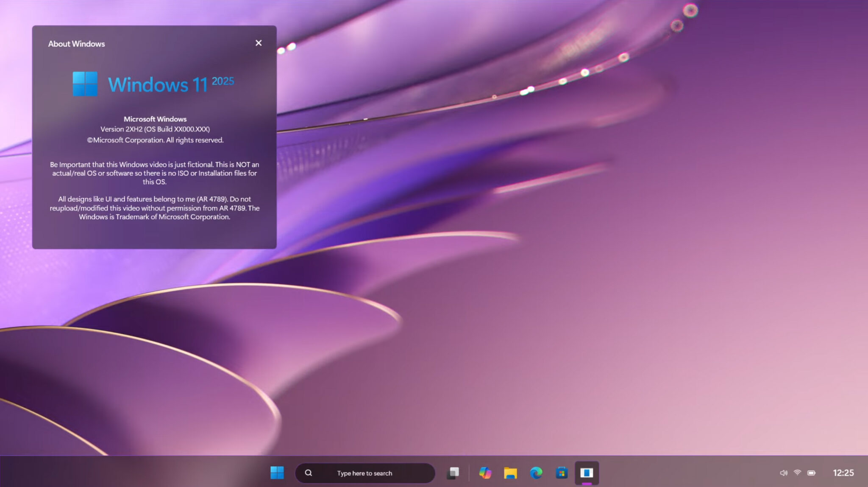Close the About Windows dialog

coord(259,43)
